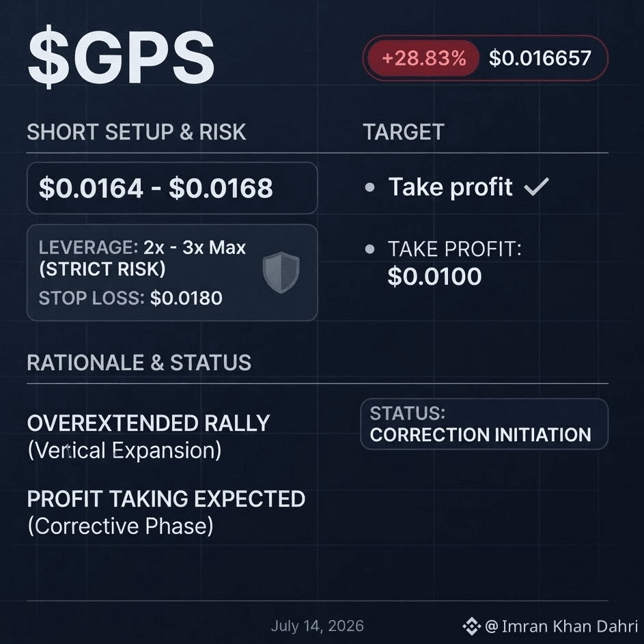Click the $0.016657 current price
Viewport: 644px width, 644px height.
tap(540, 58)
